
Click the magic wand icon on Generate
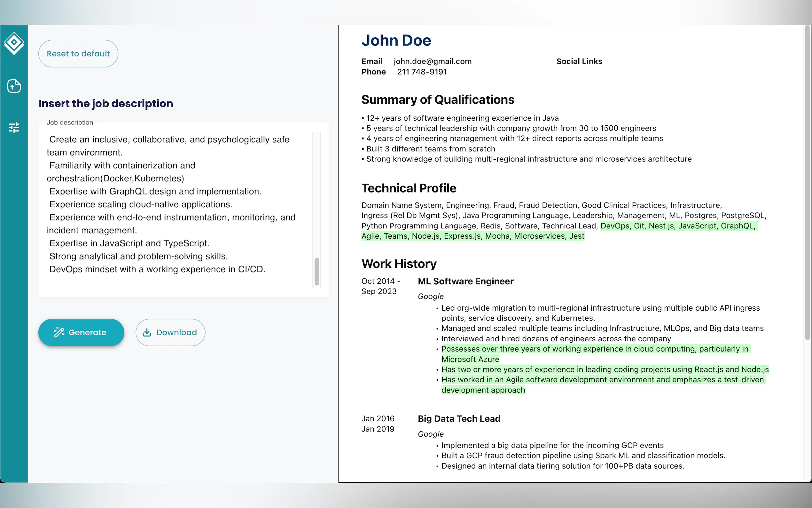click(59, 332)
